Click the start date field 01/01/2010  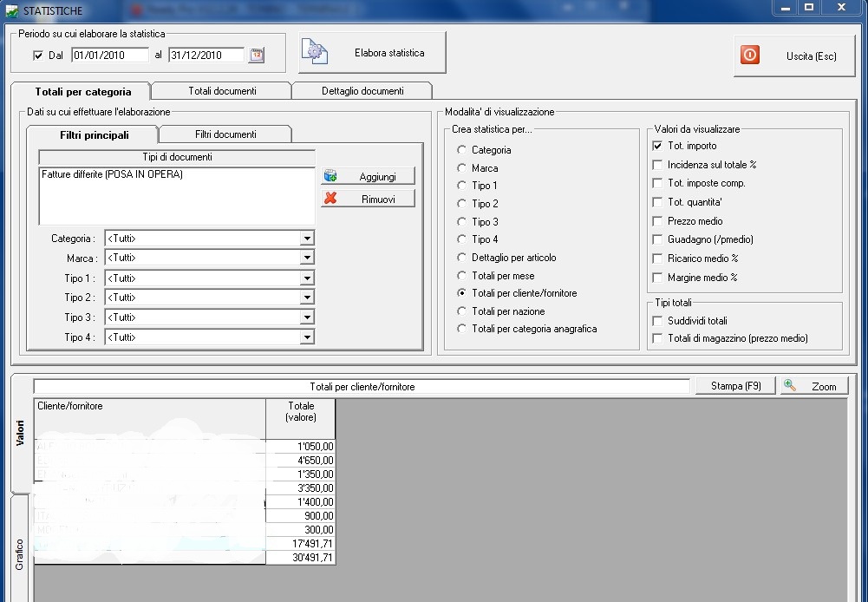109,55
